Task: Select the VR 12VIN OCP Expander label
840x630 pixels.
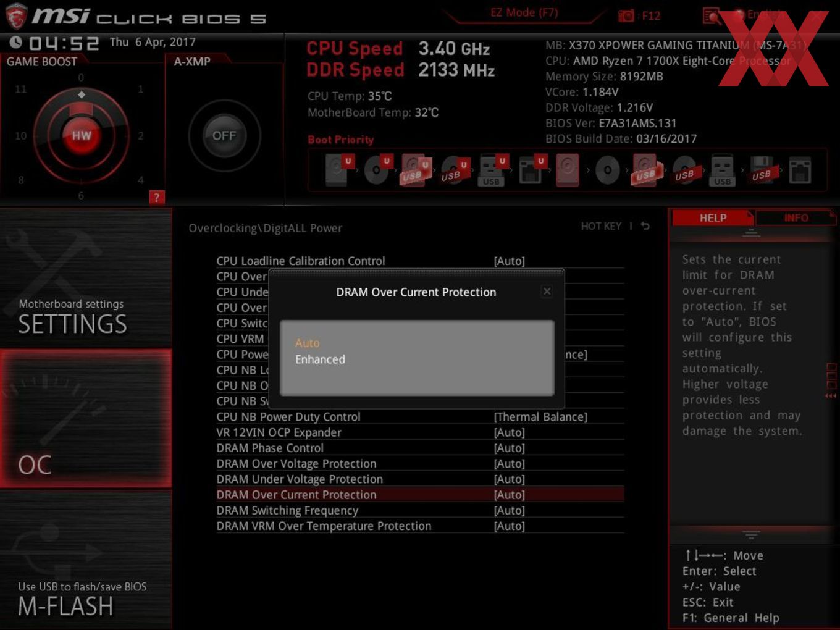Action: 279,432
